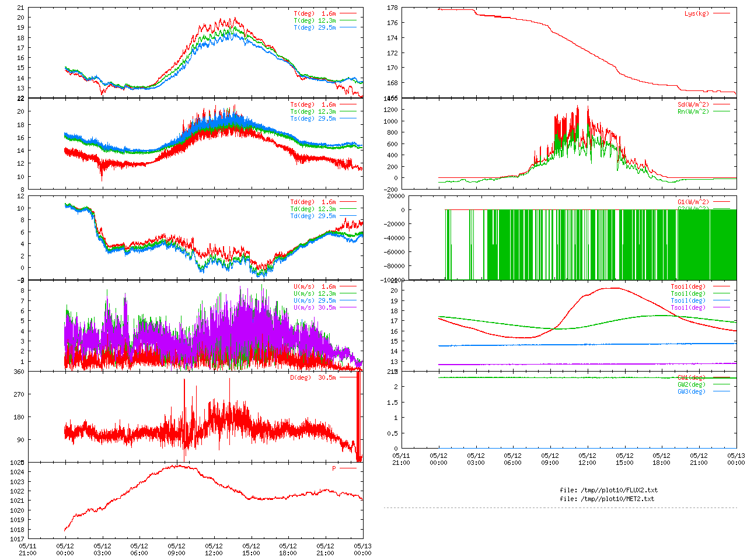
Task: Select the file: /tmp//plot10/MET2.txt text
Action: 607,499
